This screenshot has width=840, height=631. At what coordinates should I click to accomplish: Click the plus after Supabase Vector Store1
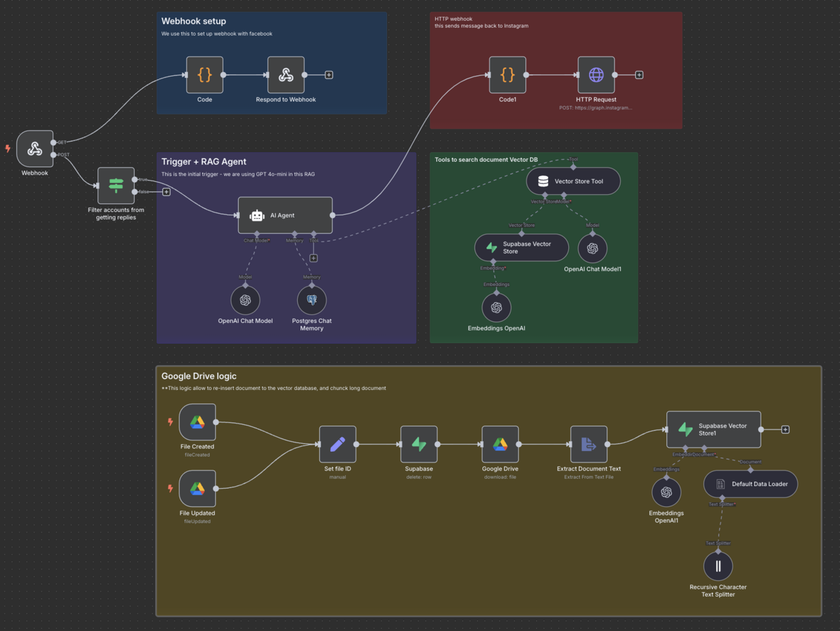(x=785, y=429)
